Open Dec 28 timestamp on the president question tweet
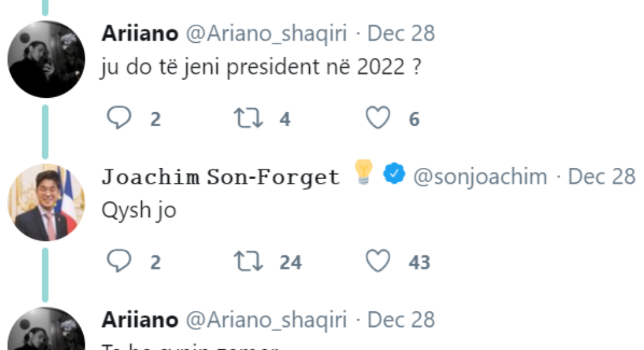This screenshot has width=644, height=350. 401,33
